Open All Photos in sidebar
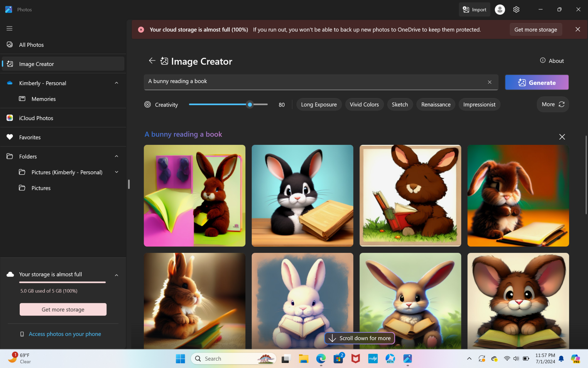 tap(31, 45)
